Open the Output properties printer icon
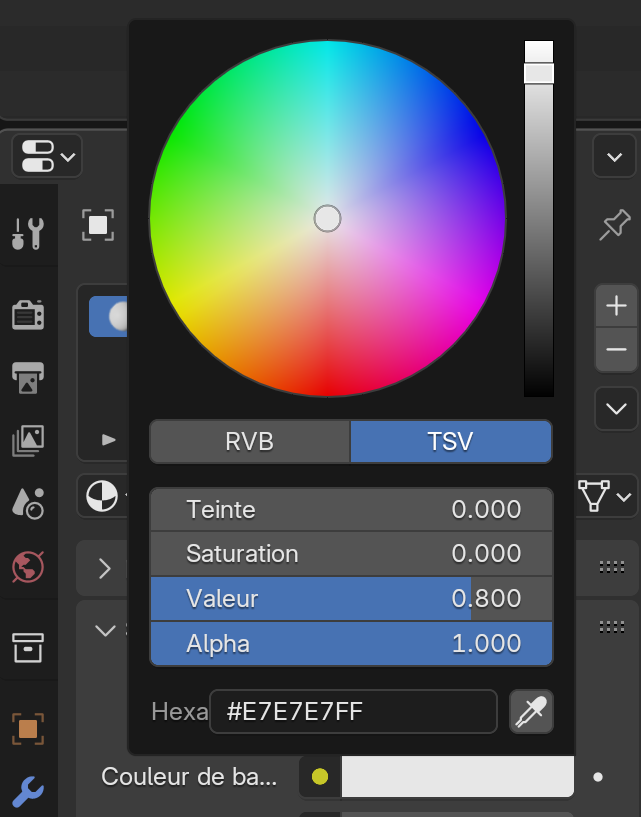The width and height of the screenshot is (641, 817). [28, 377]
